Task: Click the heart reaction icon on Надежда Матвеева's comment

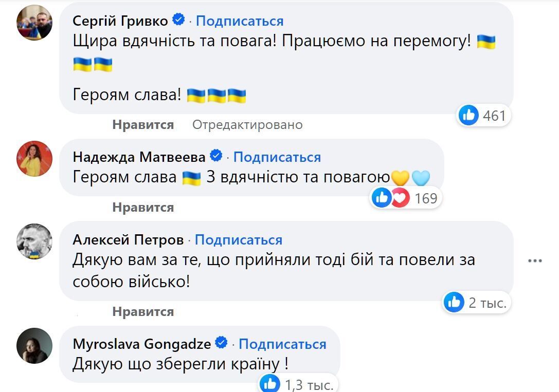Action: (401, 198)
